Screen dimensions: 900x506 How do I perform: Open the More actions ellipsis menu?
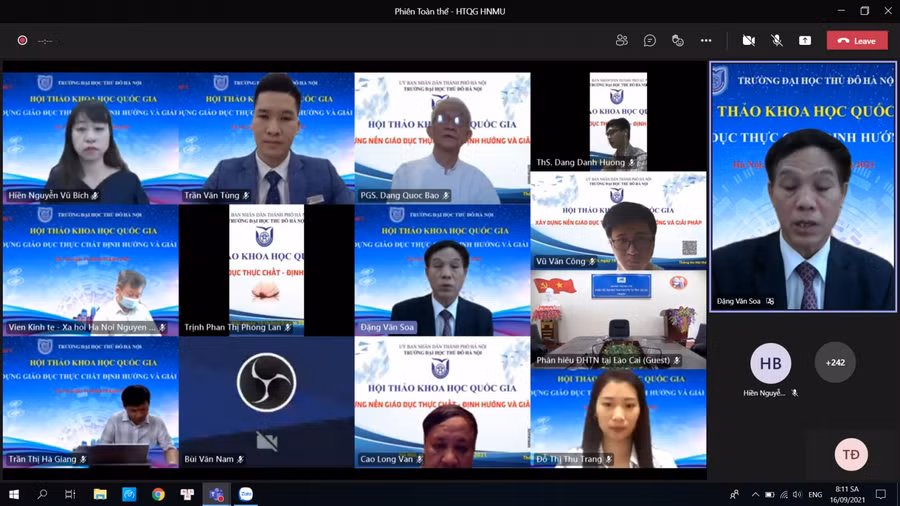706,41
